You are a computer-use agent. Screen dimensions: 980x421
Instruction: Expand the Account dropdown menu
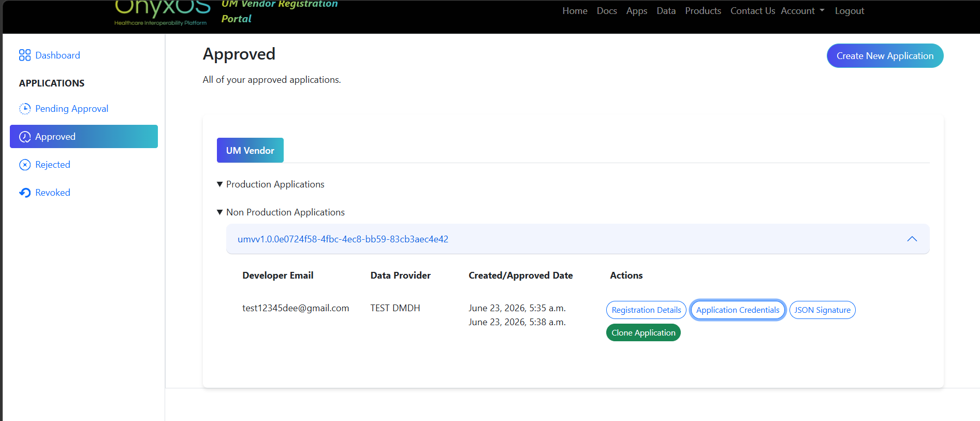(x=802, y=11)
